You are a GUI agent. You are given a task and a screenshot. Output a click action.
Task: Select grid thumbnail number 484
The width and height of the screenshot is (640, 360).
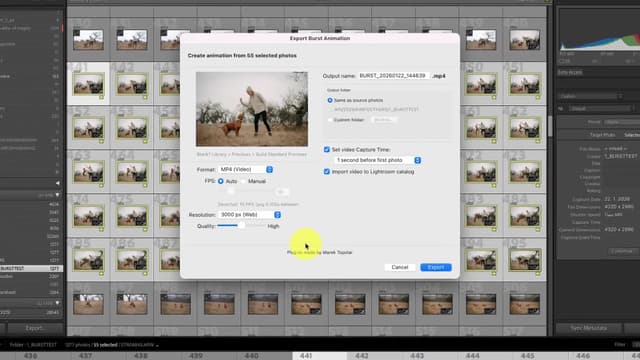(x=524, y=216)
